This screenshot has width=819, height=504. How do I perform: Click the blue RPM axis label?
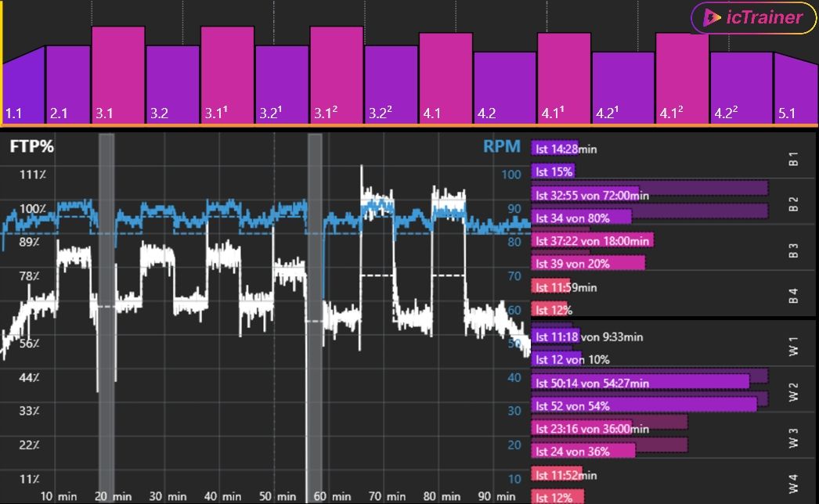(x=501, y=146)
